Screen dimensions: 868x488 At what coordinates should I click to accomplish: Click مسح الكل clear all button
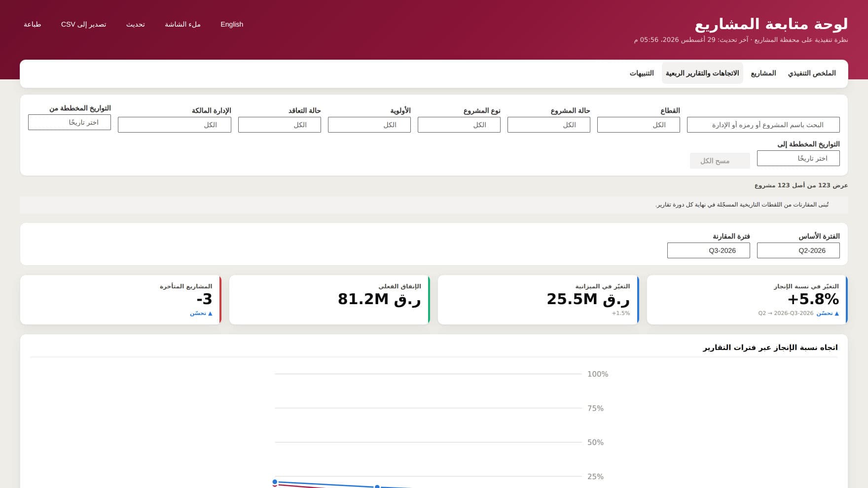[x=720, y=161]
